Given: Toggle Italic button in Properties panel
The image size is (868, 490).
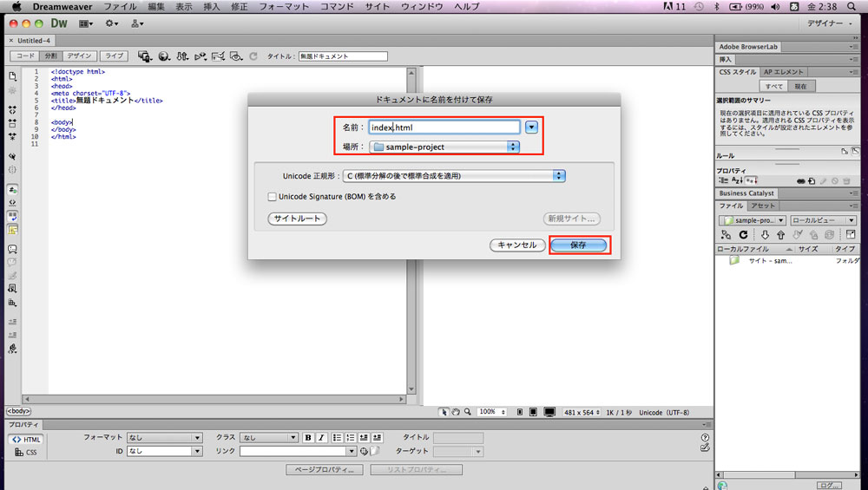Looking at the screenshot, I should coord(321,437).
